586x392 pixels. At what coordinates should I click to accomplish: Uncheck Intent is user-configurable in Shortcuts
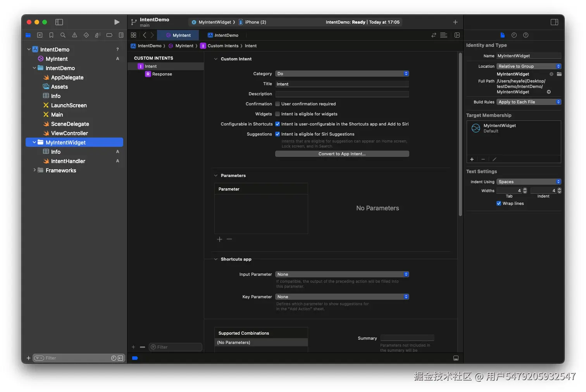[x=277, y=124]
